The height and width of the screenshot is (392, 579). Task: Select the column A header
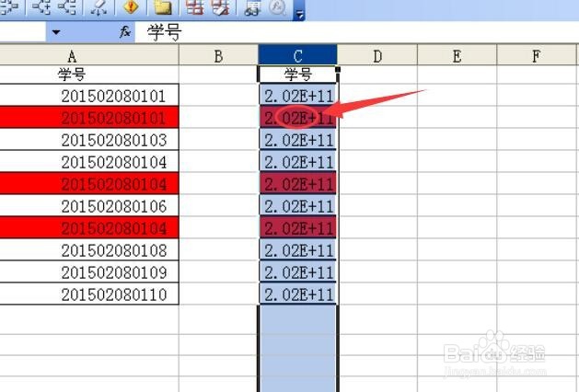point(89,56)
